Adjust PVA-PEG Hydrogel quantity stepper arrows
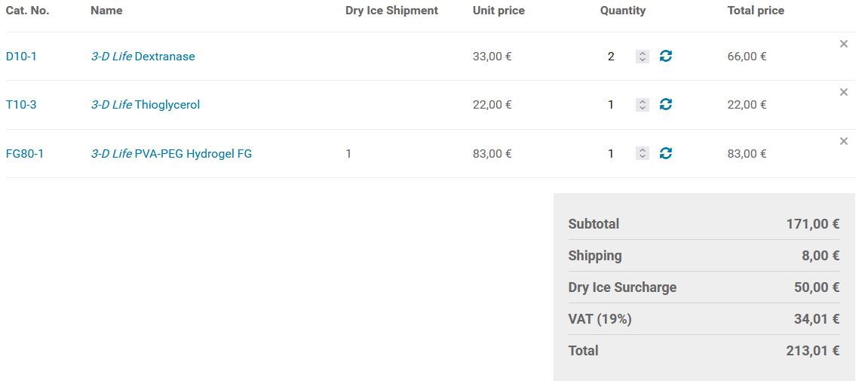The width and height of the screenshot is (868, 381). pyautogui.click(x=642, y=154)
